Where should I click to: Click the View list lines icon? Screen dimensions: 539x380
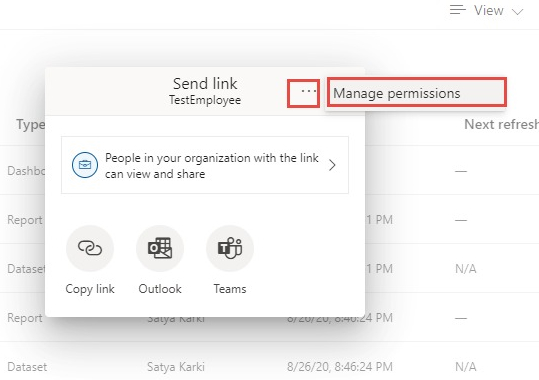click(458, 10)
